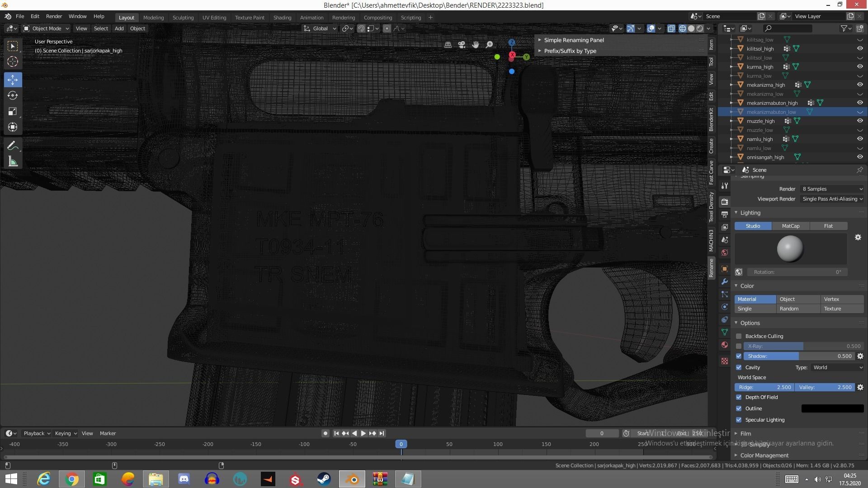The height and width of the screenshot is (488, 868).
Task: Enable Backface Culling checkbox
Action: pos(739,336)
